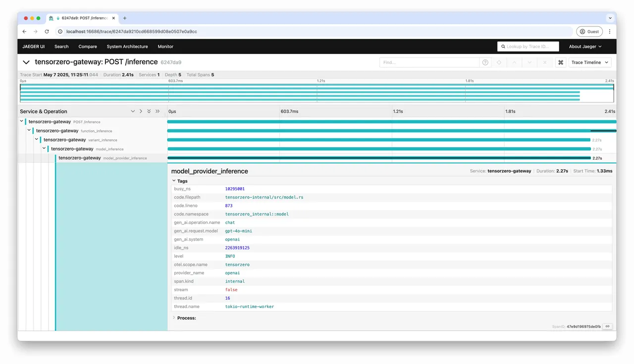This screenshot has width=634, height=364.
Task: Click the span.kind value internal
Action: click(x=235, y=281)
